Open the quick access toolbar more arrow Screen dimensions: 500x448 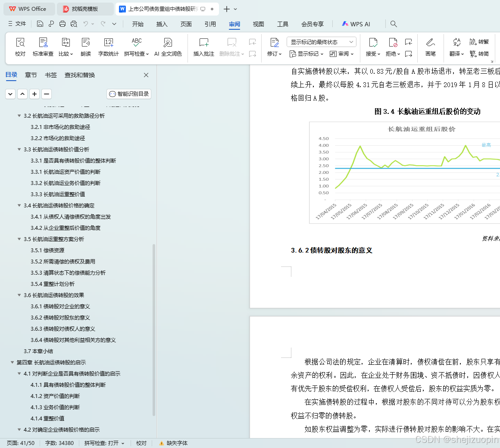coord(114,24)
